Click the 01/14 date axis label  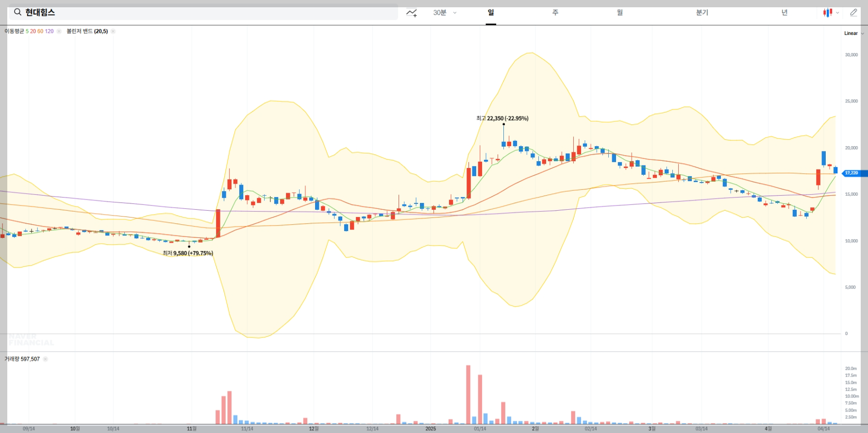480,429
